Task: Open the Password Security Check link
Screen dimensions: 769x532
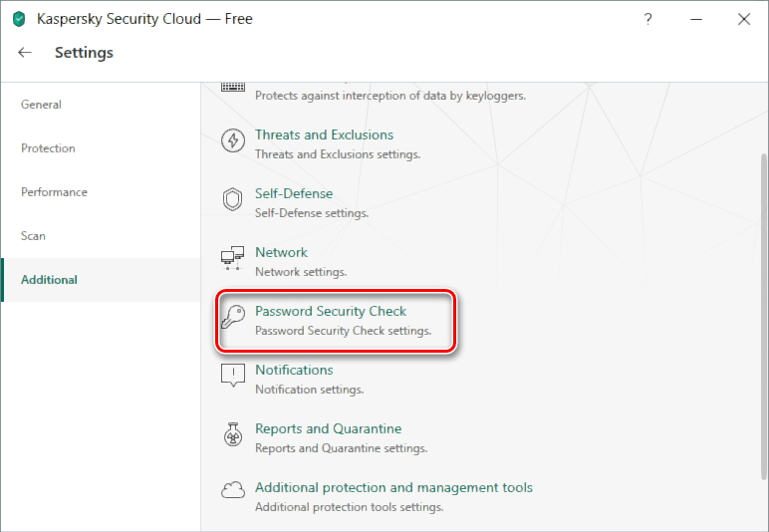Action: (331, 311)
